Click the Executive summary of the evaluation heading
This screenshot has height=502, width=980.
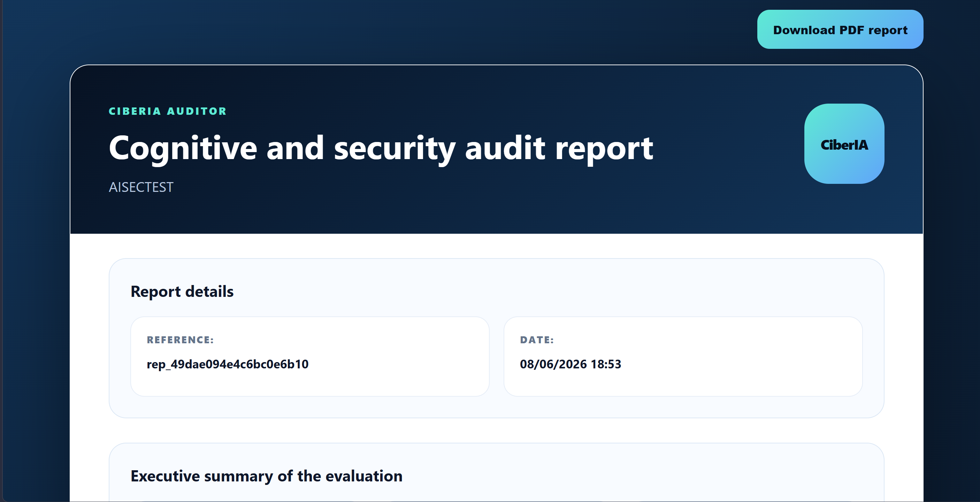point(266,476)
